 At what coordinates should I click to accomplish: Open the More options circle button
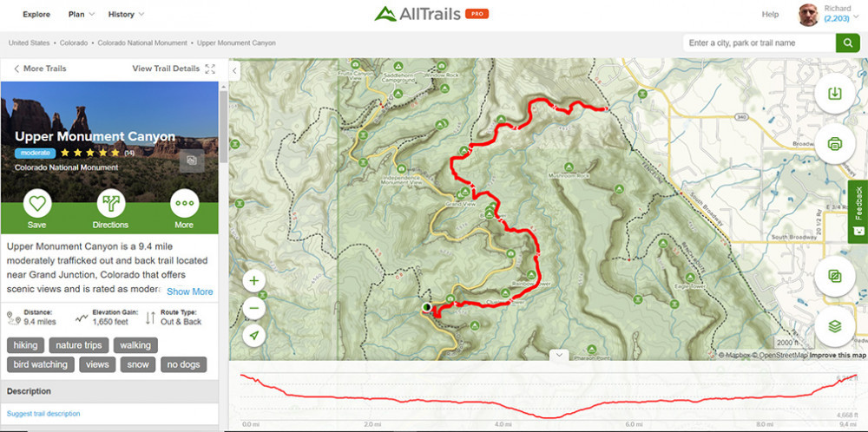pos(184,204)
